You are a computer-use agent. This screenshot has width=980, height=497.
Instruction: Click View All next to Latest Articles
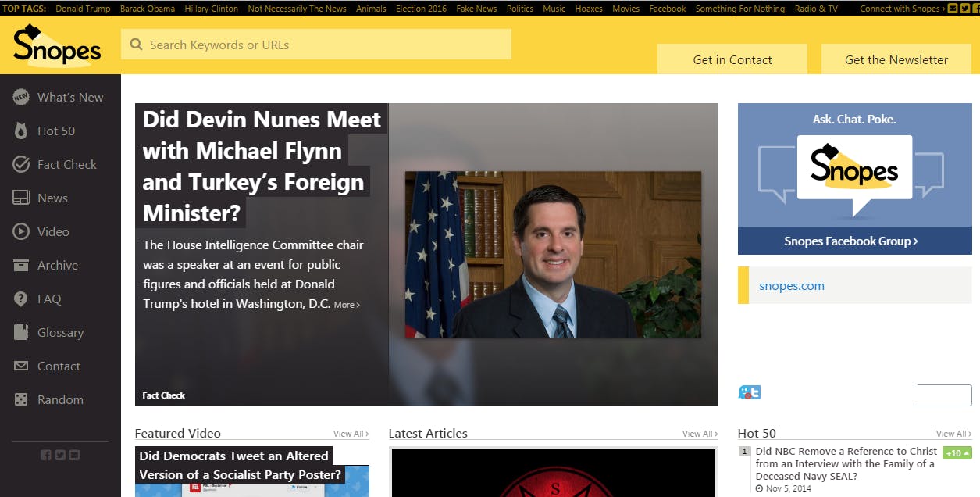700,434
